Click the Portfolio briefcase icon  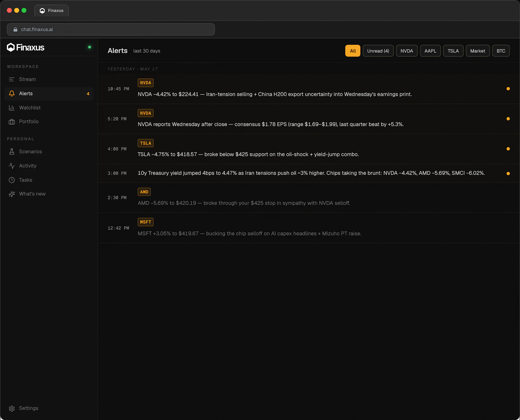[12, 121]
